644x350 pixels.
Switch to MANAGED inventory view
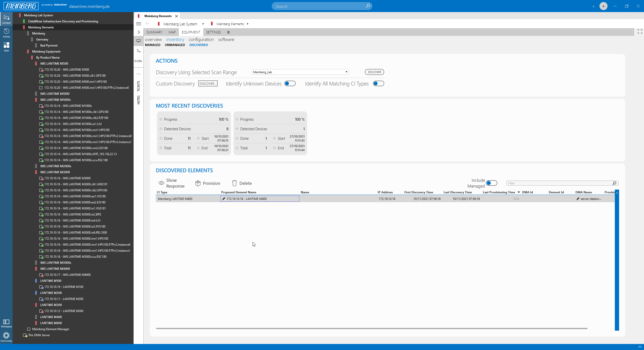point(152,45)
